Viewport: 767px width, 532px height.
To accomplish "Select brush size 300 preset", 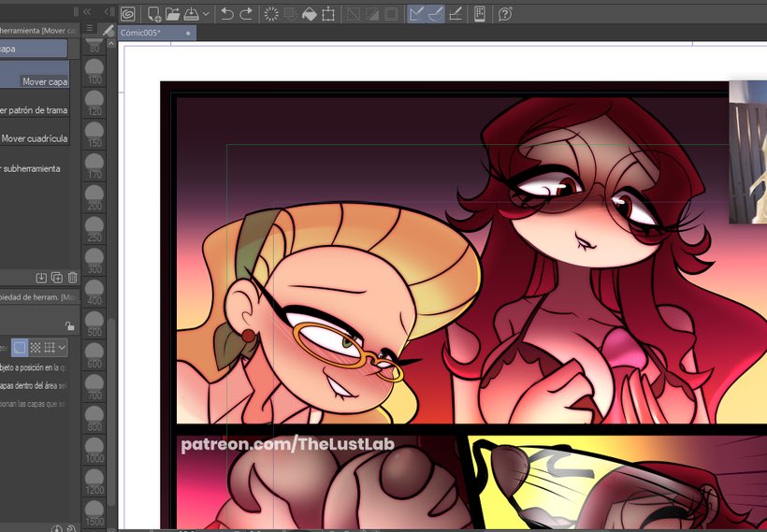I will (x=94, y=261).
